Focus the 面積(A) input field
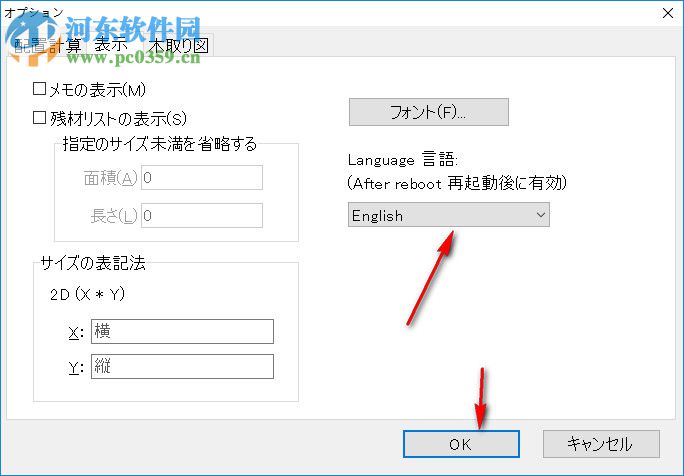 coord(202,178)
